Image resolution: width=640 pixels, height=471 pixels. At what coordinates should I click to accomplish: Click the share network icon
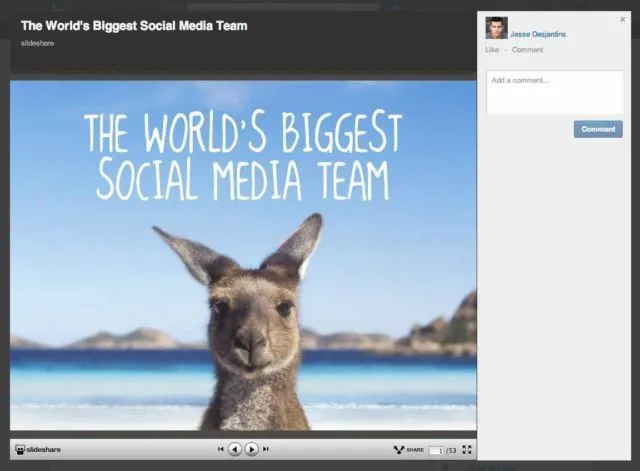pos(398,450)
